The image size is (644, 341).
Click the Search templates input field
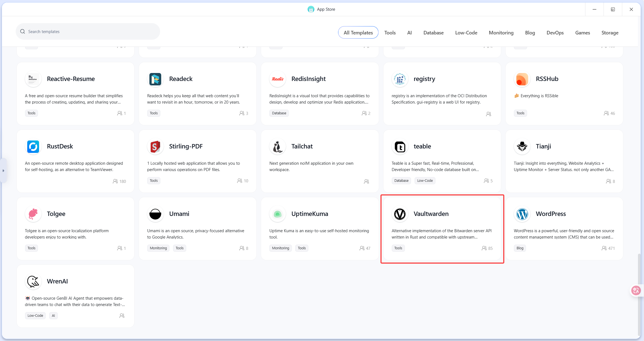pyautogui.click(x=88, y=31)
